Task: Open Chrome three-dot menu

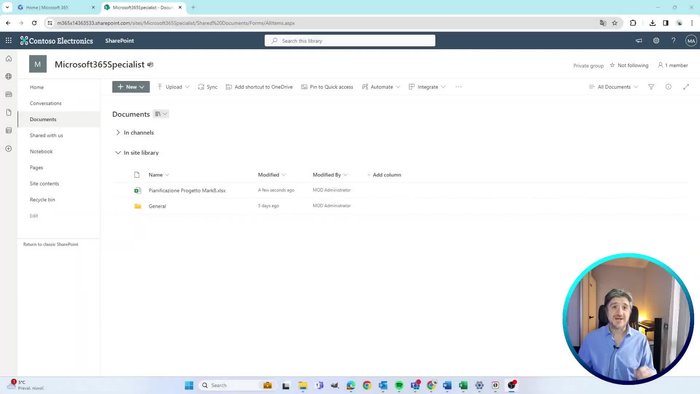Action: pos(692,23)
